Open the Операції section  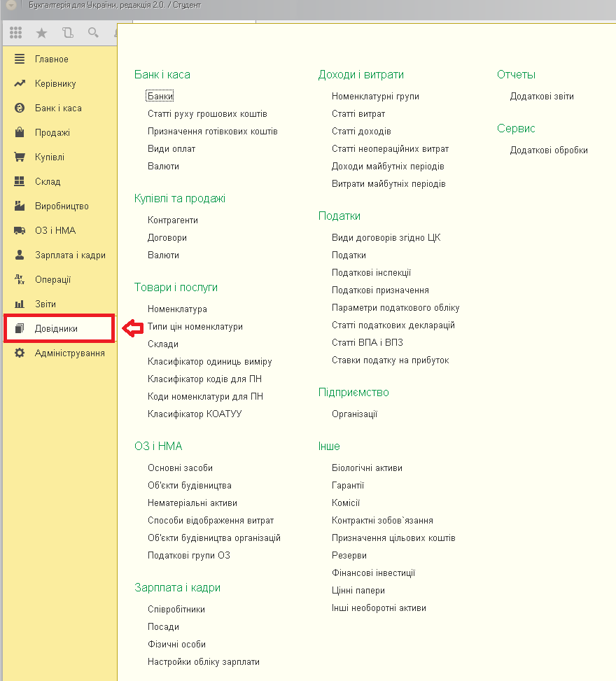(53, 280)
